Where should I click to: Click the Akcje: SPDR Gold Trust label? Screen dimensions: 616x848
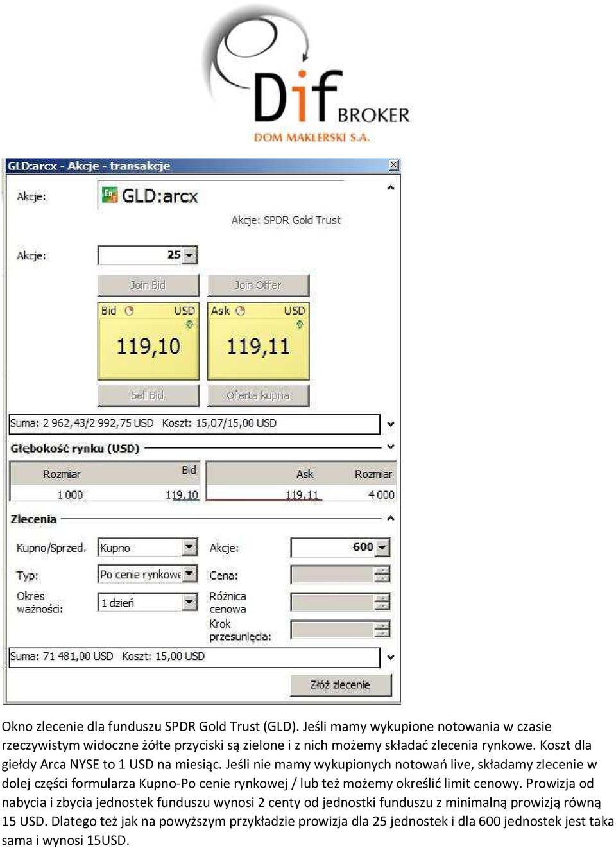coord(286,220)
